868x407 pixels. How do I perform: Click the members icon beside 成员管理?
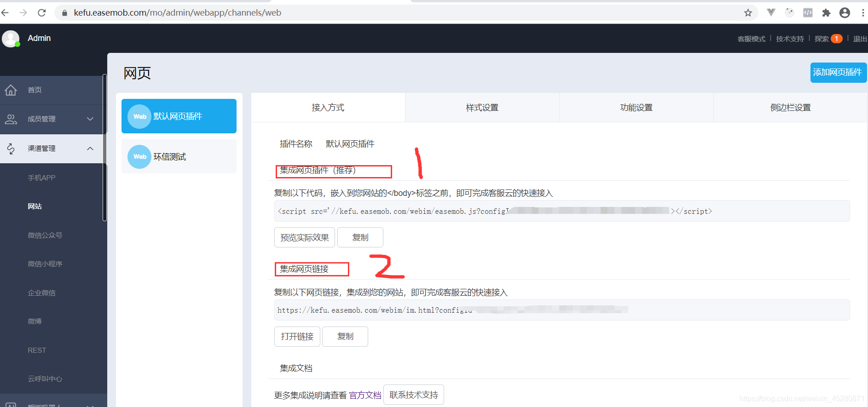11,119
